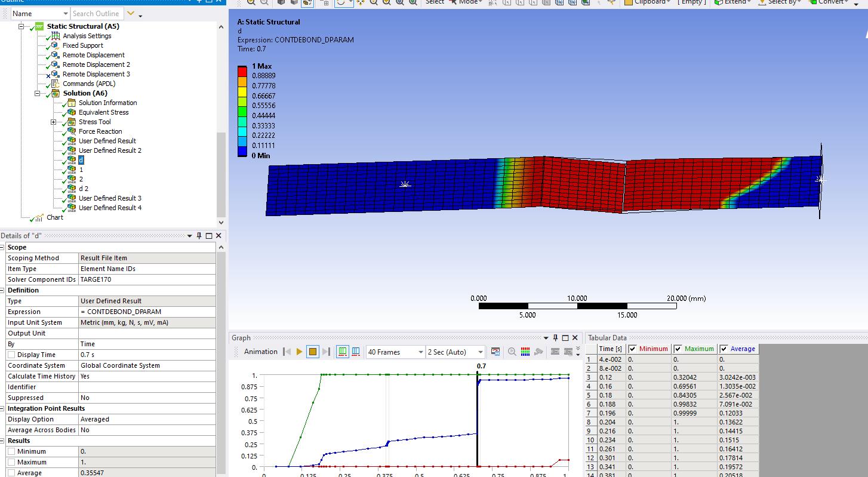
Task: Open the Select By menu
Action: (779, 2)
